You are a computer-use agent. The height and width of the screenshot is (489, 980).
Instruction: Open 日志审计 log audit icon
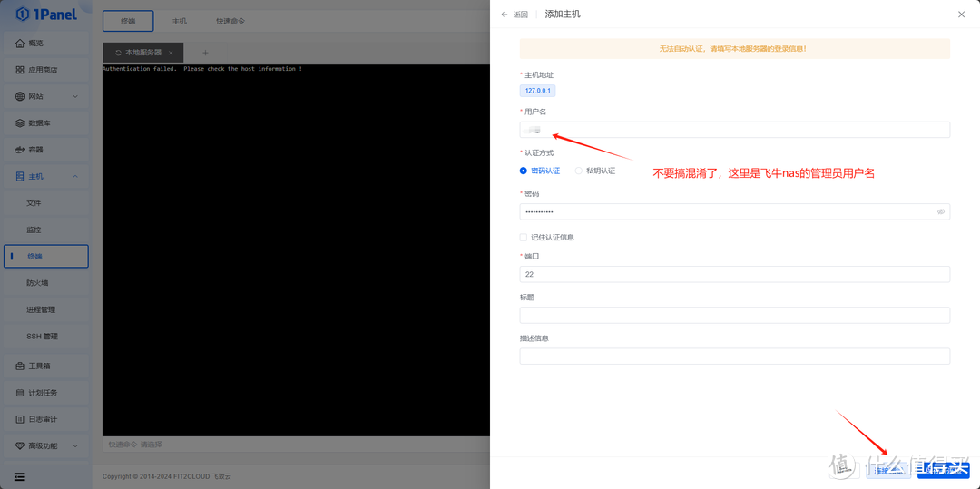[x=20, y=419]
